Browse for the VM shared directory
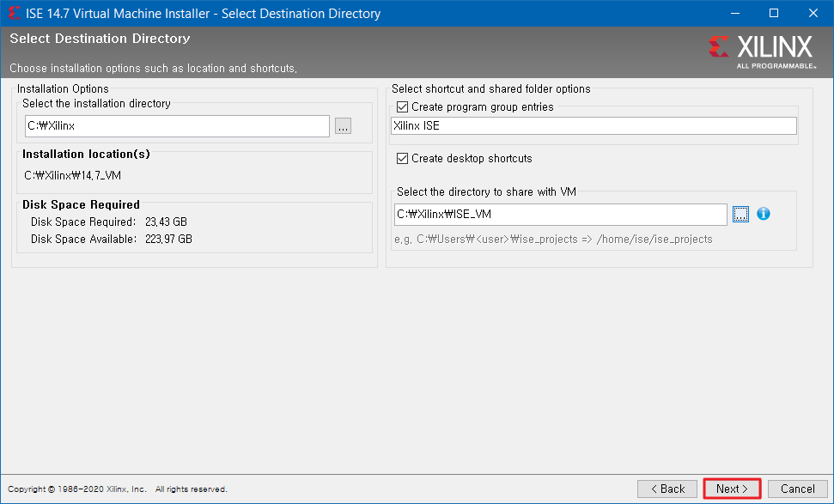834x504 pixels. 740,215
